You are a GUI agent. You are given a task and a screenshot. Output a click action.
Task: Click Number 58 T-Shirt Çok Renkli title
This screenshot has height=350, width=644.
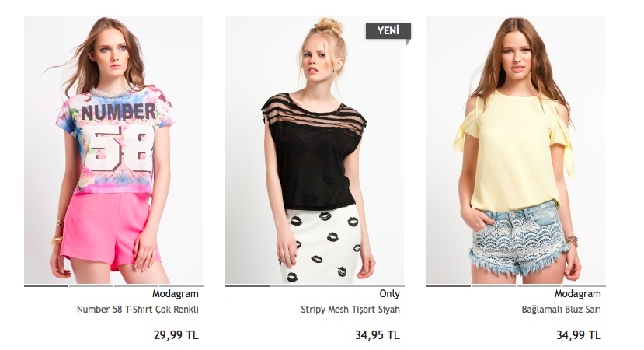[138, 310]
